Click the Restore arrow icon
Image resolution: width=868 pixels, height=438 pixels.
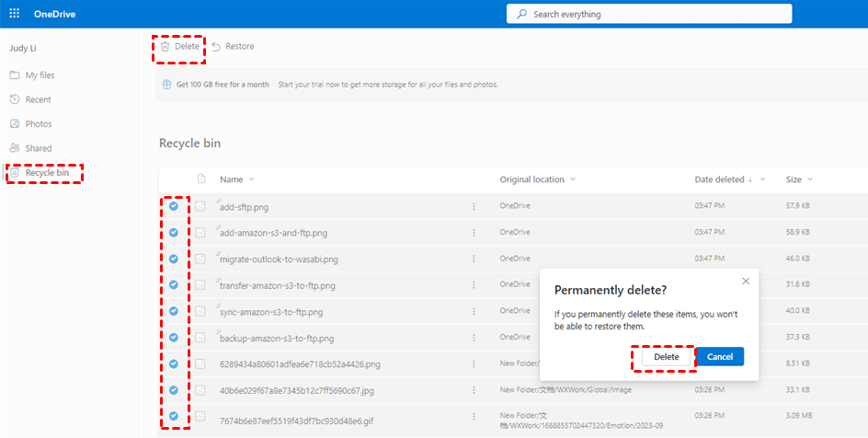coord(216,47)
